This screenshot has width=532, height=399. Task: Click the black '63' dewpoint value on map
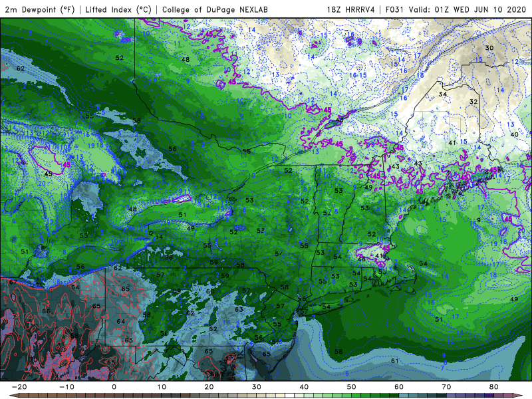click(x=239, y=309)
